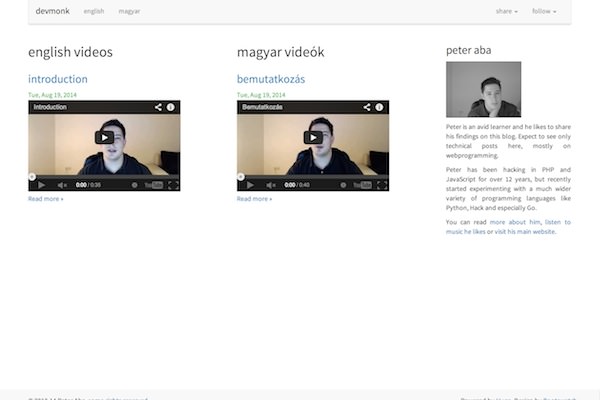The height and width of the screenshot is (400, 600).
Task: Select english in the navigation bar
Action: click(94, 12)
